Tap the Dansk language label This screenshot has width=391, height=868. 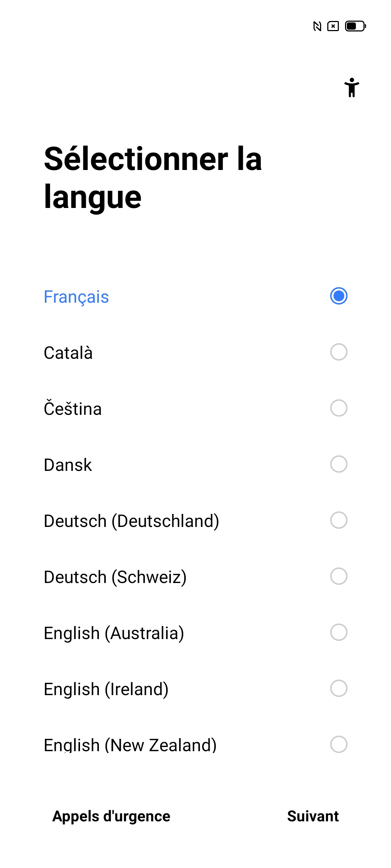tap(68, 465)
